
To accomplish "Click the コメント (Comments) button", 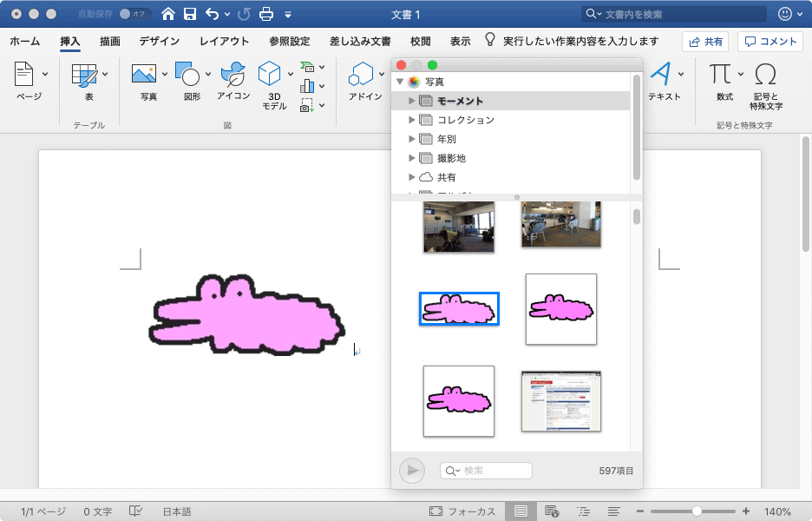I will click(x=769, y=41).
